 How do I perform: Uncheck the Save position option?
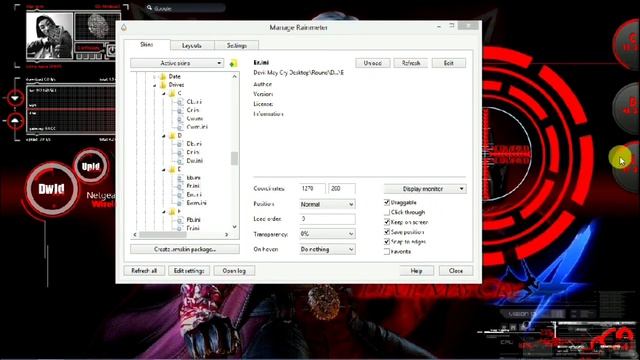point(387,232)
